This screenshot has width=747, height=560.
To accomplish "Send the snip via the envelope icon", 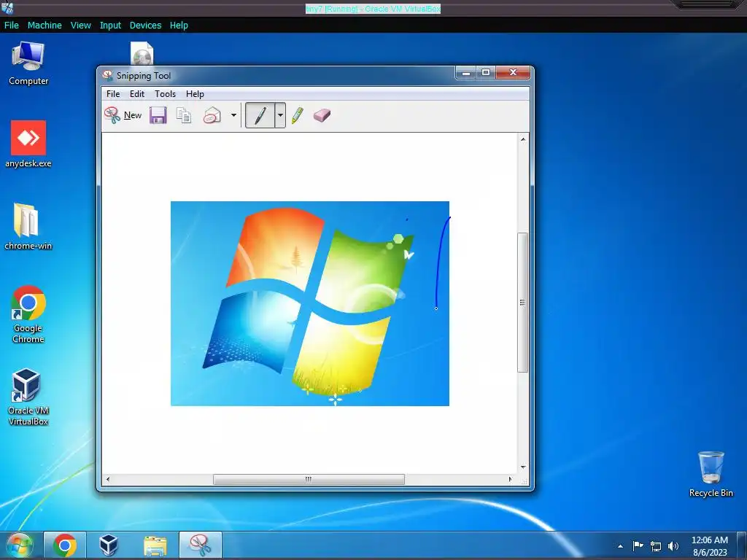I will pos(212,115).
